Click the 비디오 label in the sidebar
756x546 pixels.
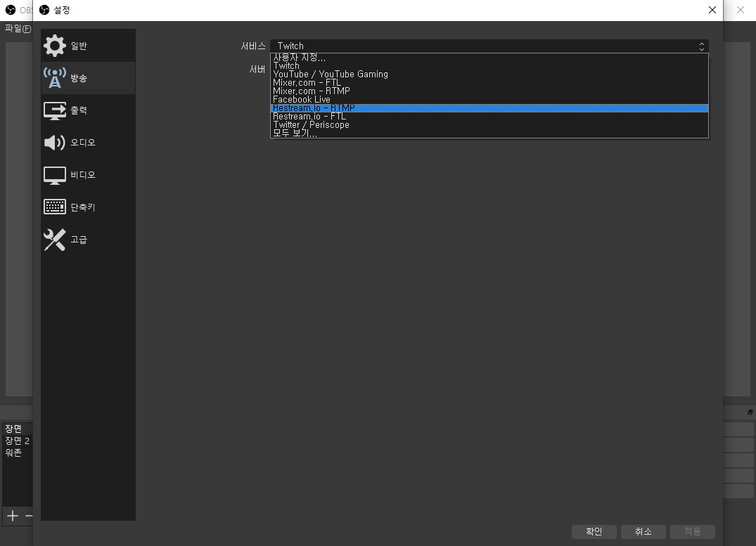83,175
